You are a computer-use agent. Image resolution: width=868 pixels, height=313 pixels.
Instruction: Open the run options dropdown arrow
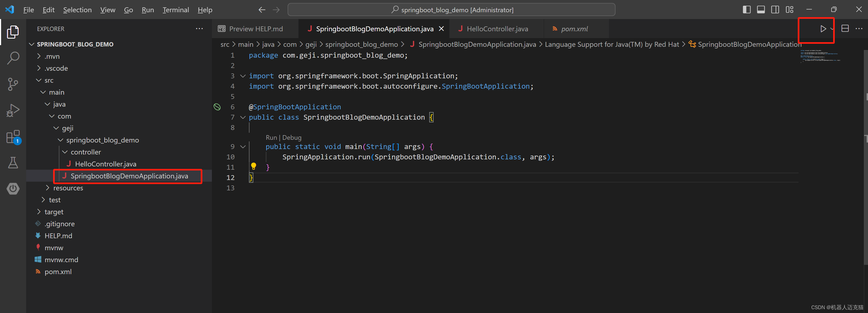tap(832, 29)
